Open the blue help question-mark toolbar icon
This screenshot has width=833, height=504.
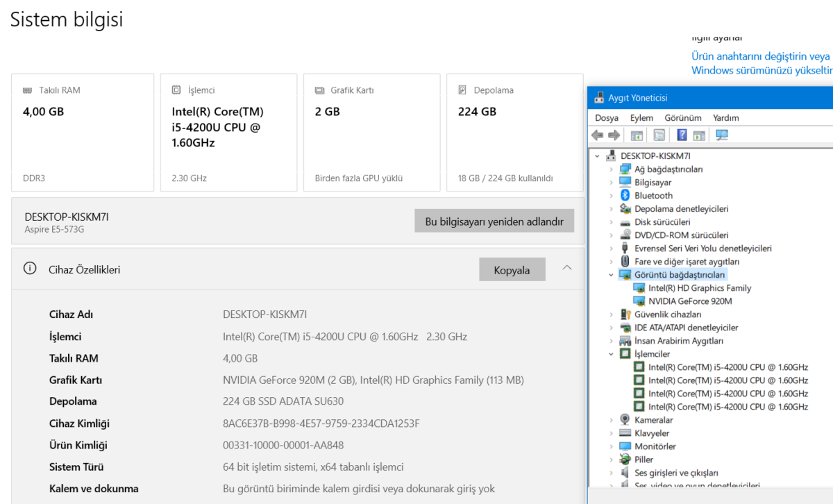tap(682, 135)
